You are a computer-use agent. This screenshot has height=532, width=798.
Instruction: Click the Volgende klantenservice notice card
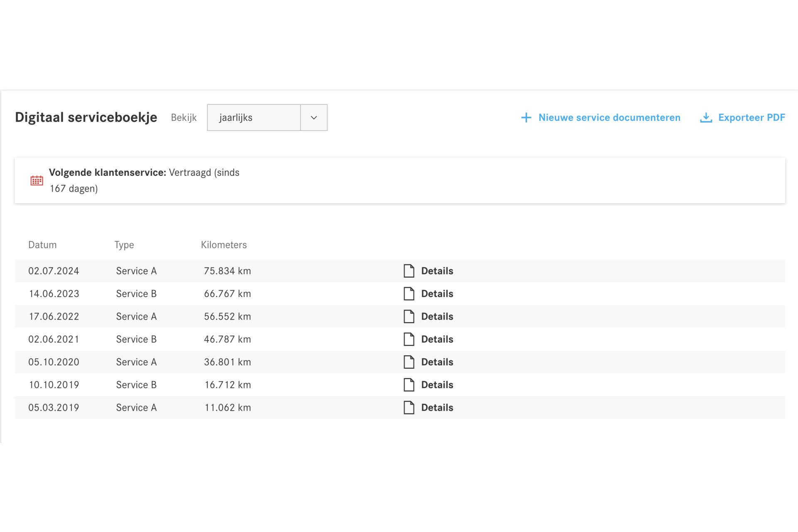[x=400, y=180]
